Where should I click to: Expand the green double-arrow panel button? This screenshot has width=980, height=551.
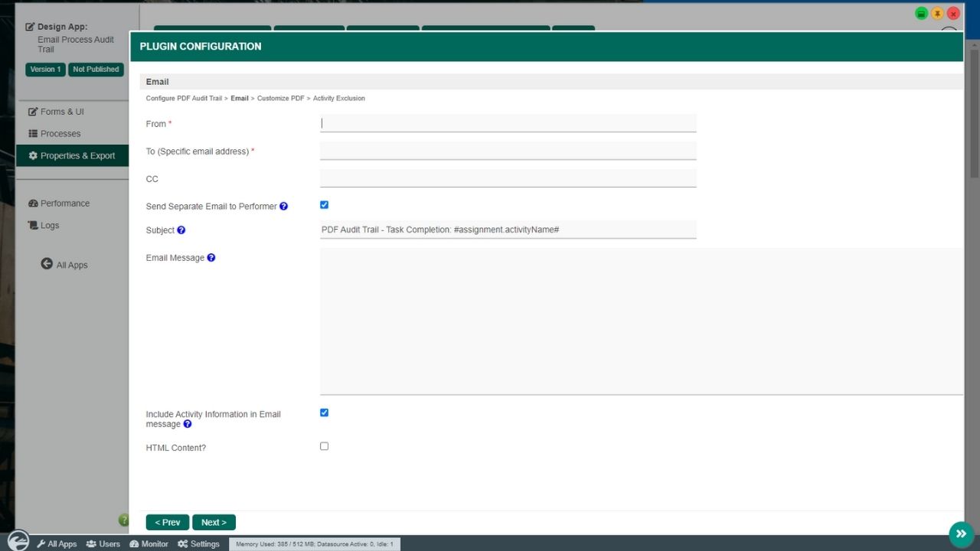pos(961,533)
